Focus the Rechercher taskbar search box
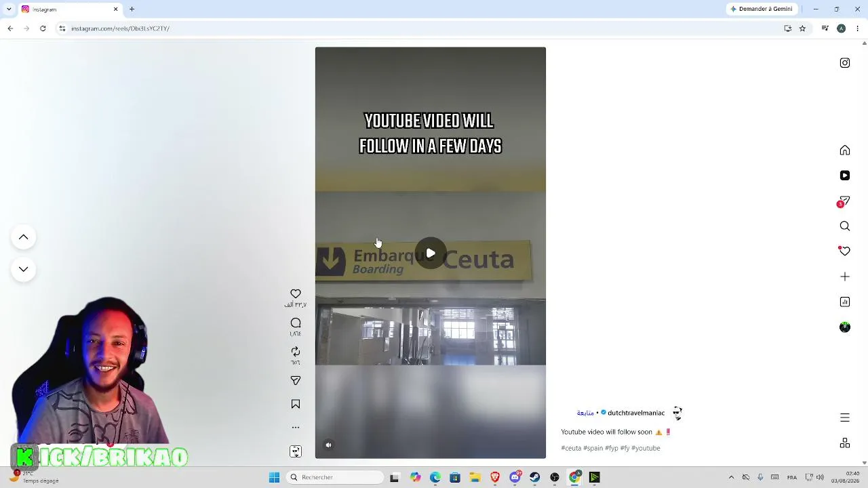Viewport: 868px width, 488px height. click(x=335, y=477)
